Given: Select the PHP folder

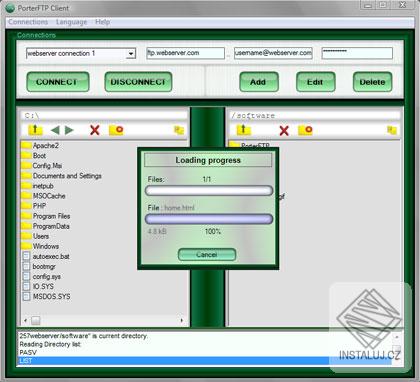Looking at the screenshot, I should click(x=34, y=206).
